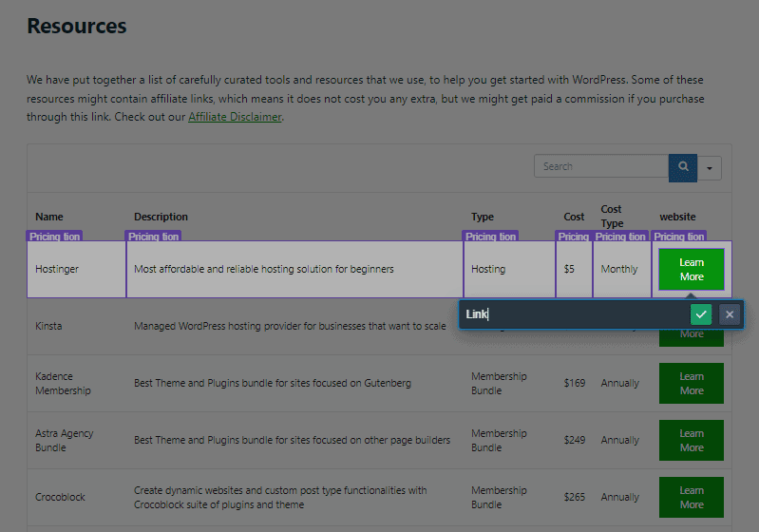Confirm edit with the green checkmark
Image resolution: width=759 pixels, height=532 pixels.
(701, 314)
